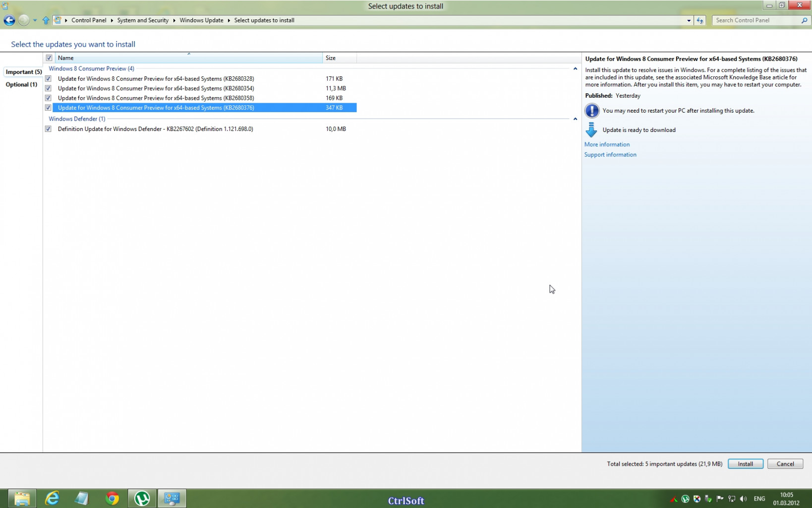Screen dimensions: 812x508
Task: Expand the breadcrumb arrow after Control Panel
Action: point(112,20)
